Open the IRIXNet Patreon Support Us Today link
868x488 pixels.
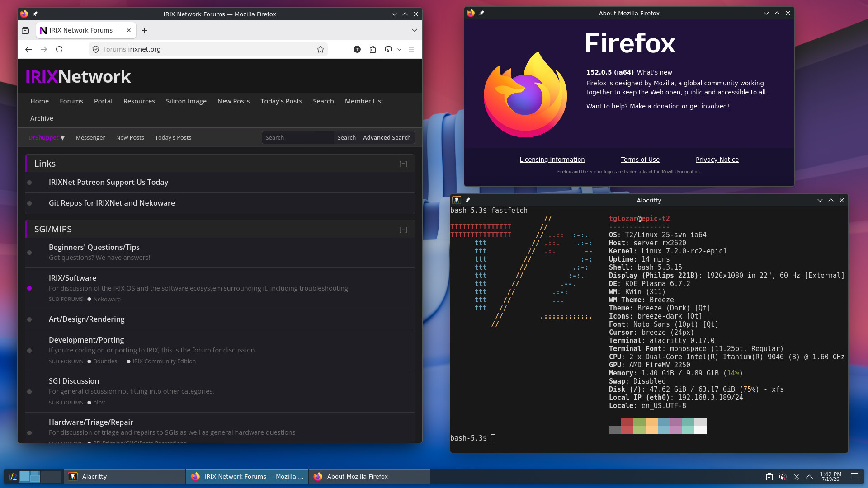pos(108,182)
